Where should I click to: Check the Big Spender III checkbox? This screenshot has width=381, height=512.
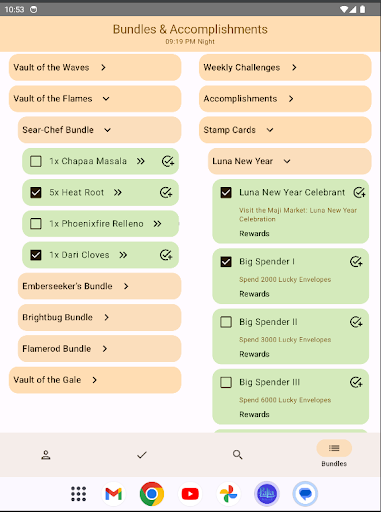tap(226, 382)
